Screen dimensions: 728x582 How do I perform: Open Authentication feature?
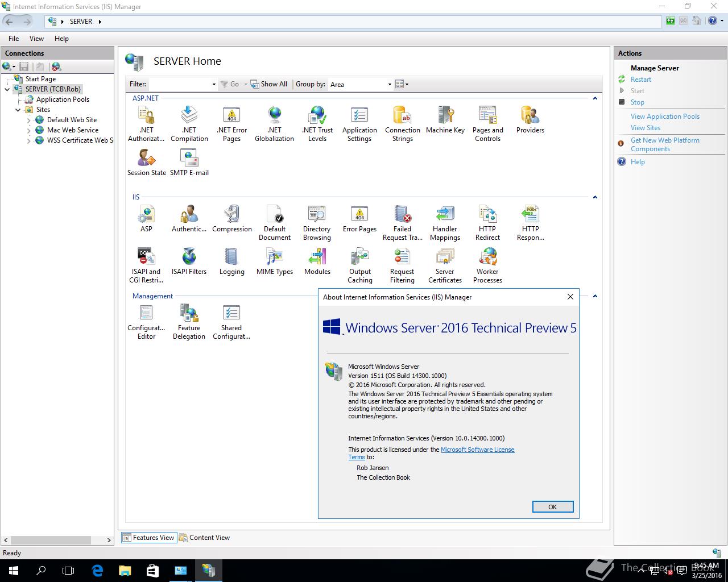(x=189, y=218)
